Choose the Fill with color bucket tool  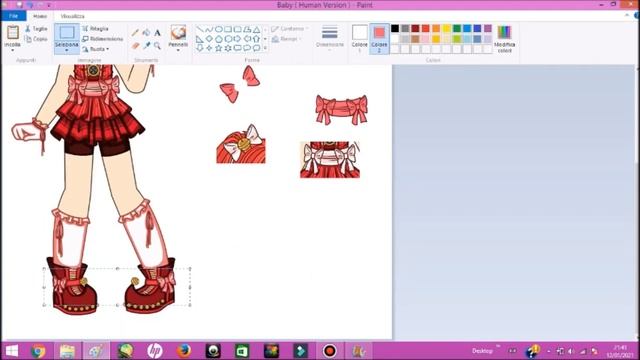[146, 33]
